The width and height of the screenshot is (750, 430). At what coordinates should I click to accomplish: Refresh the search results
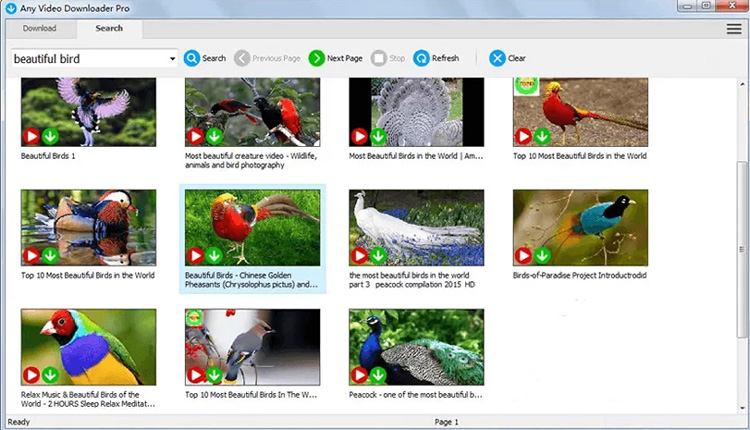click(436, 58)
